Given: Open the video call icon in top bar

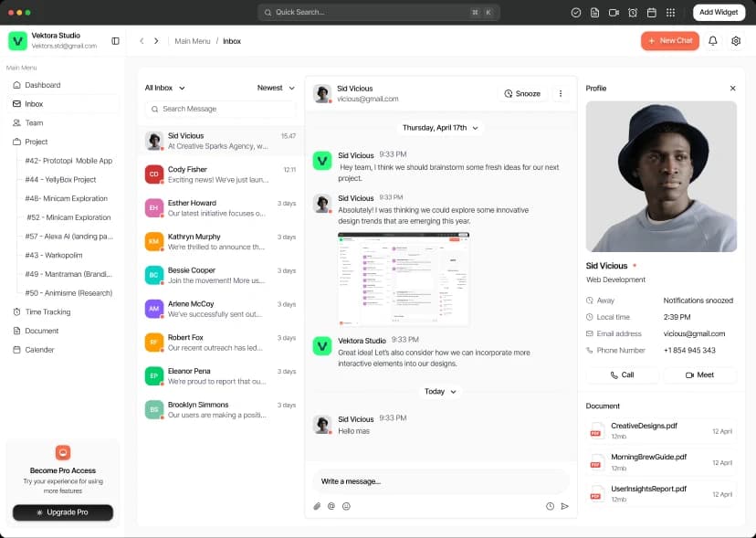Looking at the screenshot, I should (x=614, y=12).
